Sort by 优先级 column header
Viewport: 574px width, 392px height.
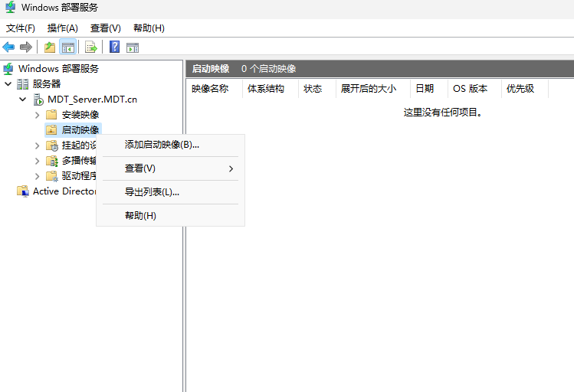click(x=525, y=89)
